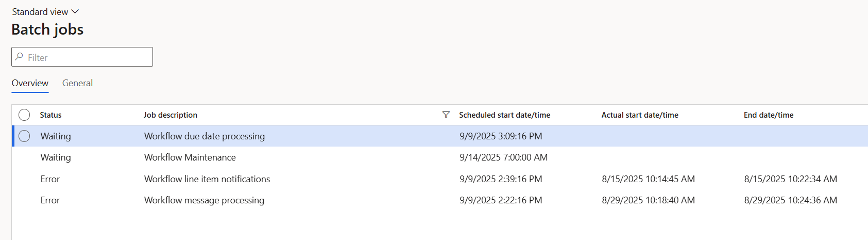Screen dimensions: 868x240
Task: Toggle the row selector for Workflow due date processing
Action: 24,136
